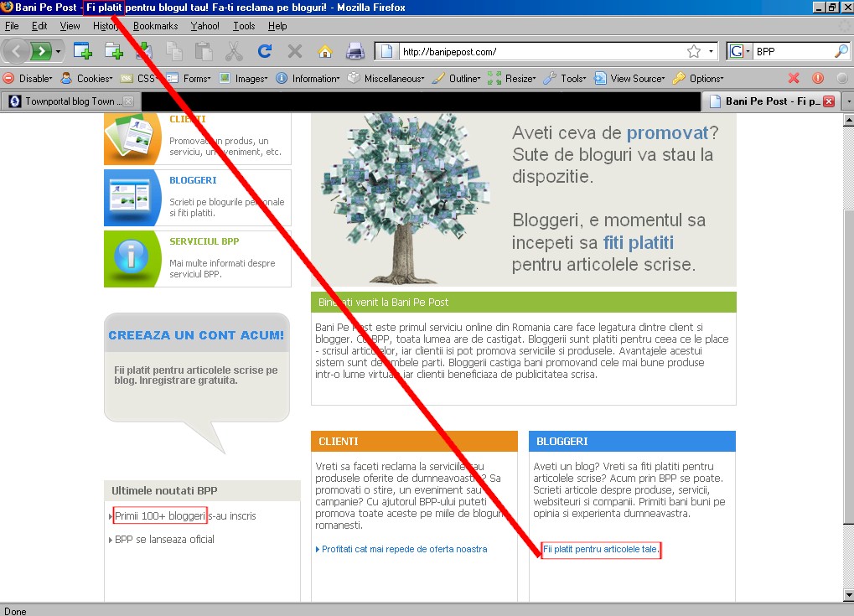Switch to Townportal blog tab
The image size is (854, 616).
point(71,101)
